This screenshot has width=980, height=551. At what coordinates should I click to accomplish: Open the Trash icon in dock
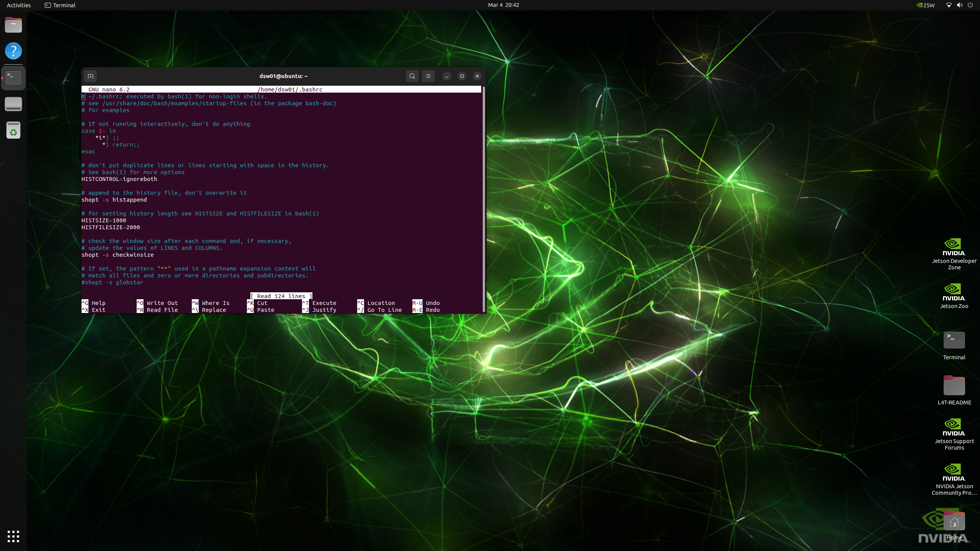pos(13,130)
